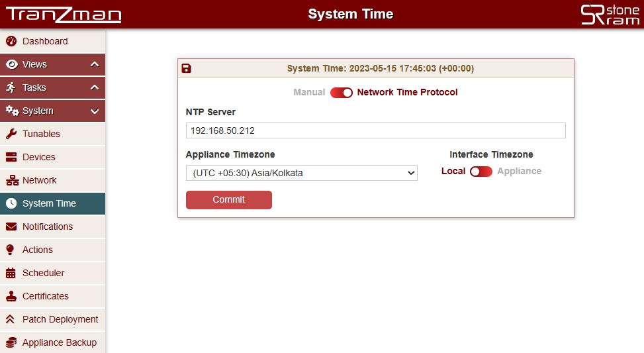The width and height of the screenshot is (644, 353).
Task: Select System Time menu item
Action: tap(49, 203)
